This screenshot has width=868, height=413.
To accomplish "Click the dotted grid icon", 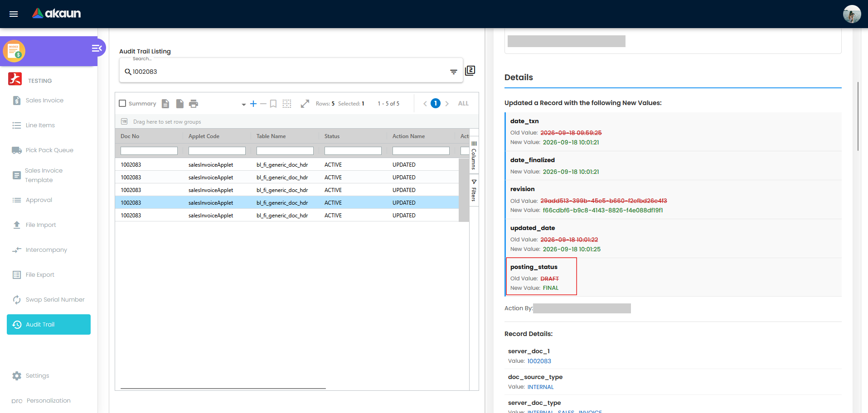I will (287, 104).
